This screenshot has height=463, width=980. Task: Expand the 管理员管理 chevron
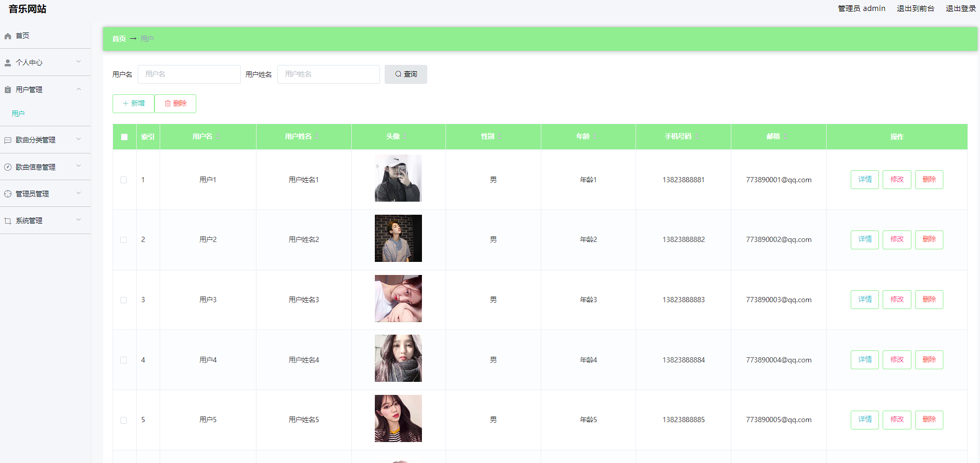tap(79, 193)
